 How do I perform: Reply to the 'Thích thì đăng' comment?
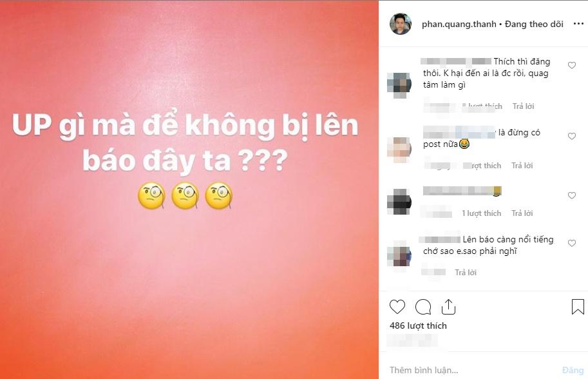(x=523, y=106)
